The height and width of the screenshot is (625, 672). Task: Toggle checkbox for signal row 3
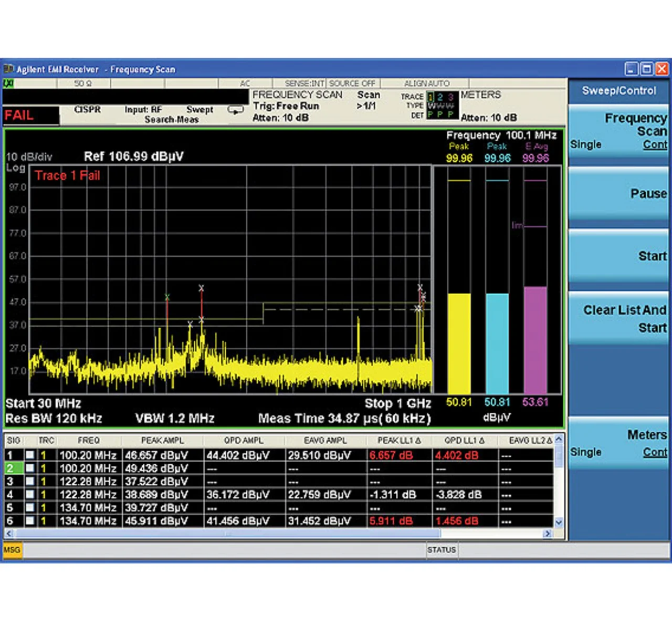pos(30,481)
